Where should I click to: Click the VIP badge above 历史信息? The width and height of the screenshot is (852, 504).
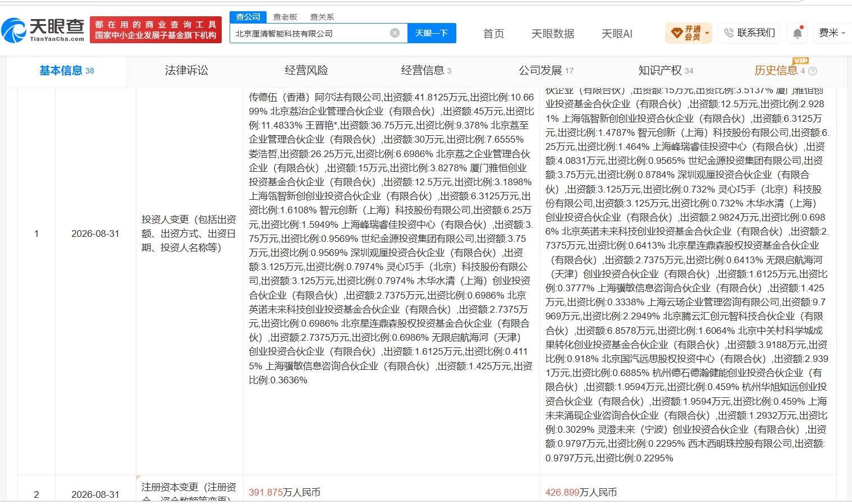[800, 61]
